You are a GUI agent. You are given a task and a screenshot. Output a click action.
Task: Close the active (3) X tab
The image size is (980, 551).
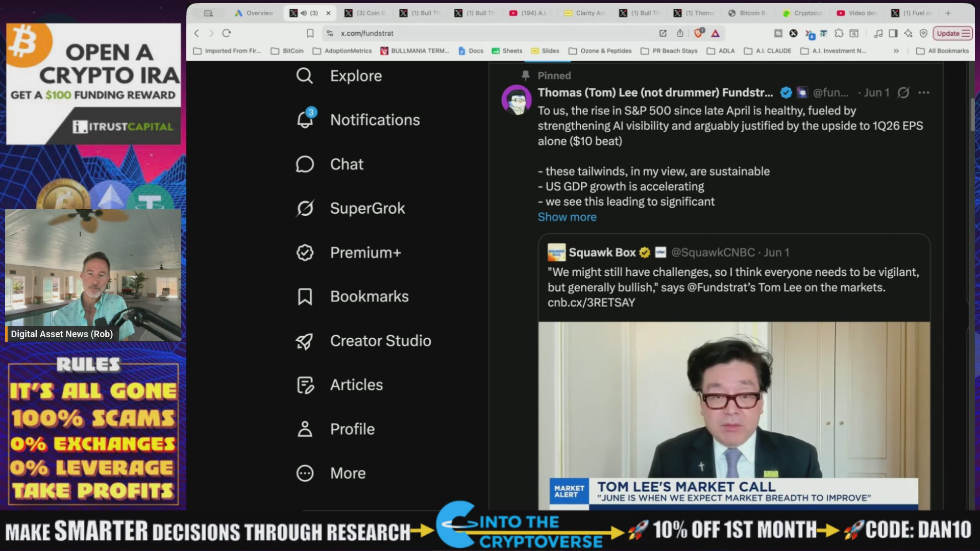pos(328,13)
